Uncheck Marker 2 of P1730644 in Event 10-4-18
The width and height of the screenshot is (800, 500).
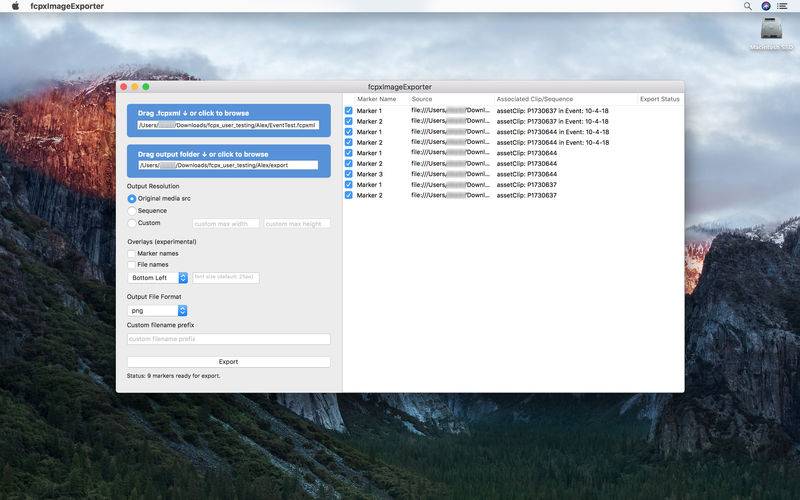pos(348,142)
